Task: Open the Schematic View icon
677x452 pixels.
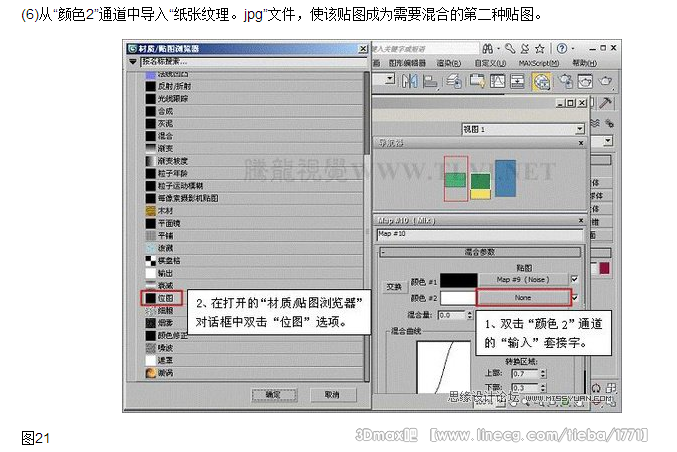Action: (x=517, y=81)
